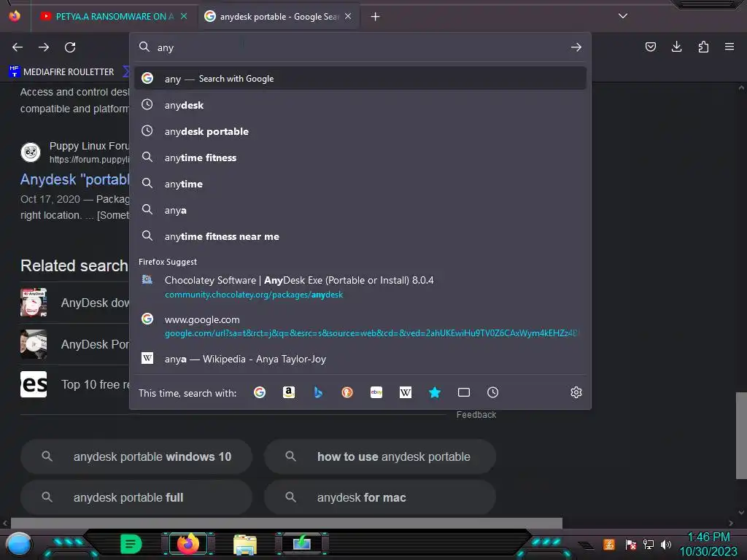Click the Firefox taskbar icon
The height and width of the screenshot is (560, 747).
point(188,544)
